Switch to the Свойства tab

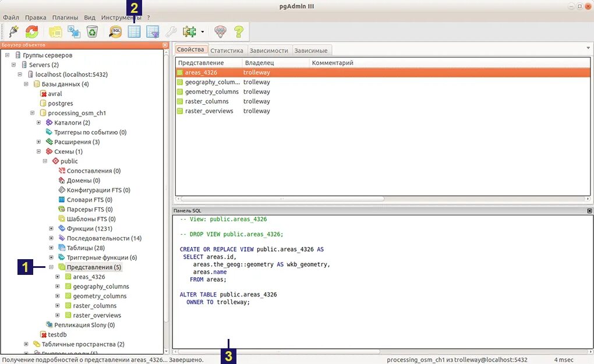[x=190, y=50]
